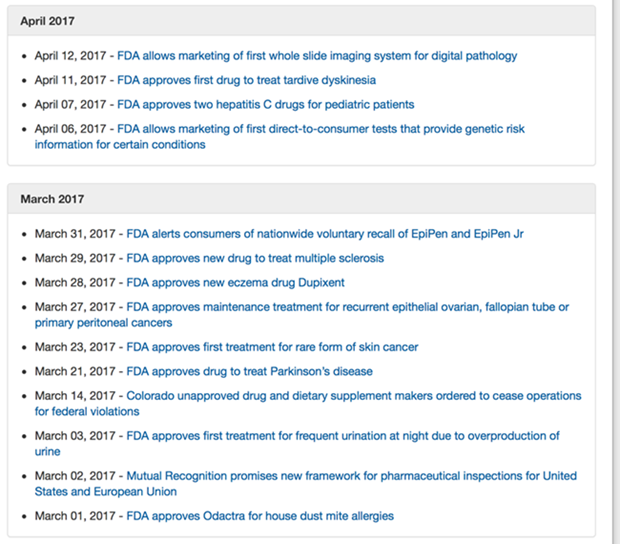Open whole slide imaging system digital pathology link
This screenshot has width=620, height=544.
(317, 56)
